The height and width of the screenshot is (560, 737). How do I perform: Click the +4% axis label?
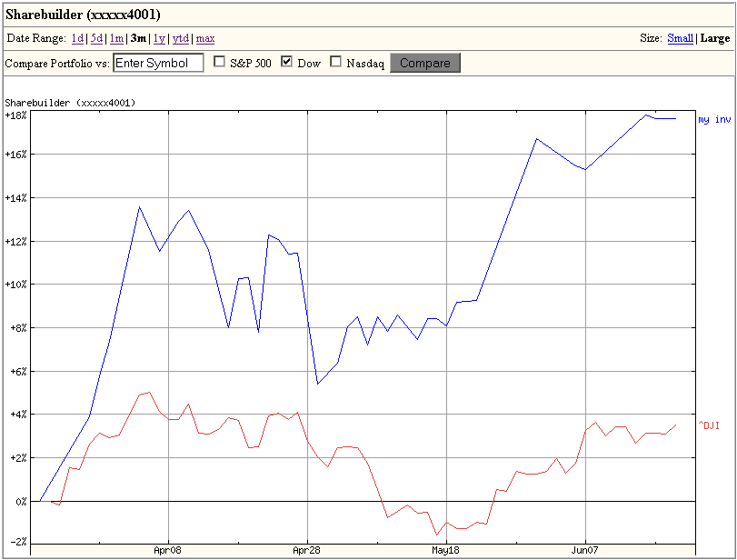tap(18, 415)
